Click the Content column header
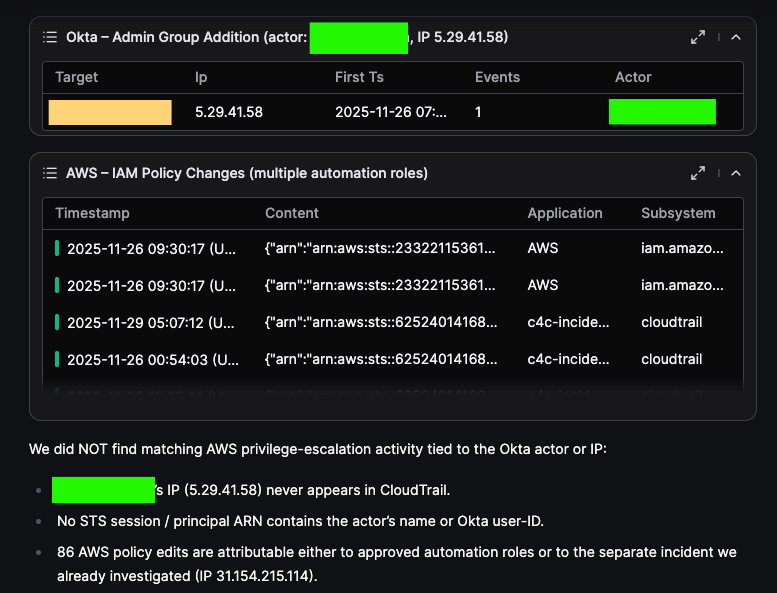The image size is (777, 593). 292,213
